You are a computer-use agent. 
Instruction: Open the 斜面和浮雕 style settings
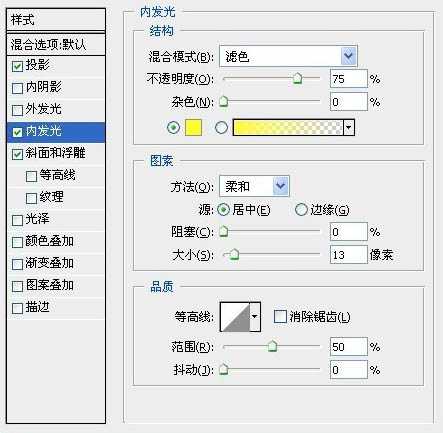coord(56,154)
